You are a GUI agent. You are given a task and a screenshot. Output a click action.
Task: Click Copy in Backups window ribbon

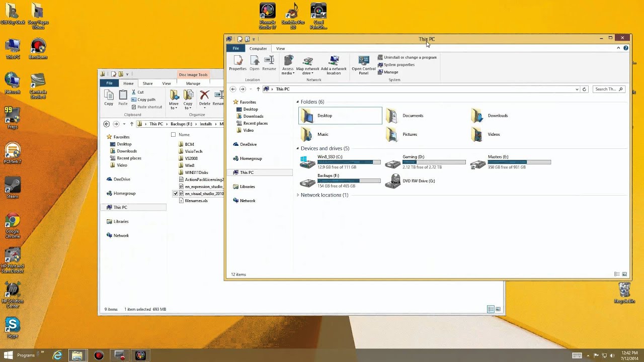click(109, 98)
